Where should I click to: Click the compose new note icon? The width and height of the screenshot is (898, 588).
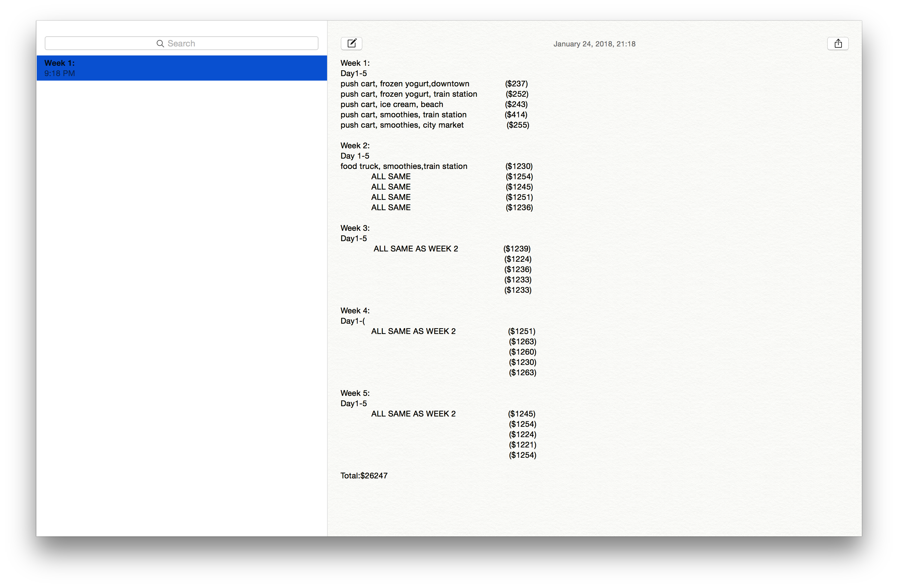[x=351, y=44]
